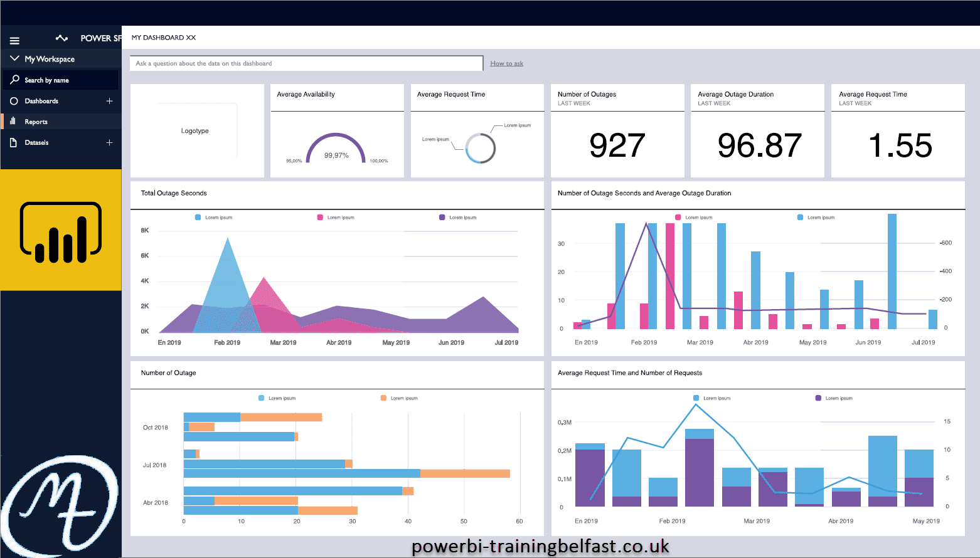
Task: Select Reports in the sidebar
Action: click(x=36, y=122)
